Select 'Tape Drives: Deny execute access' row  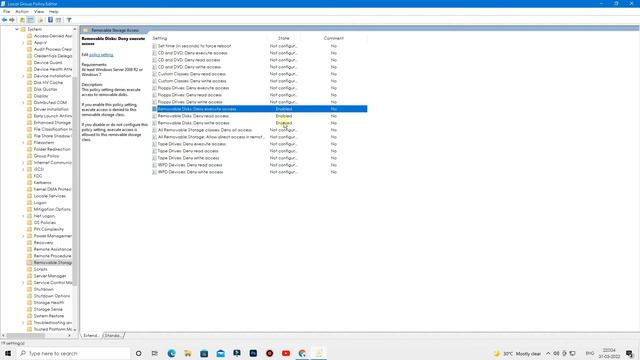point(259,144)
